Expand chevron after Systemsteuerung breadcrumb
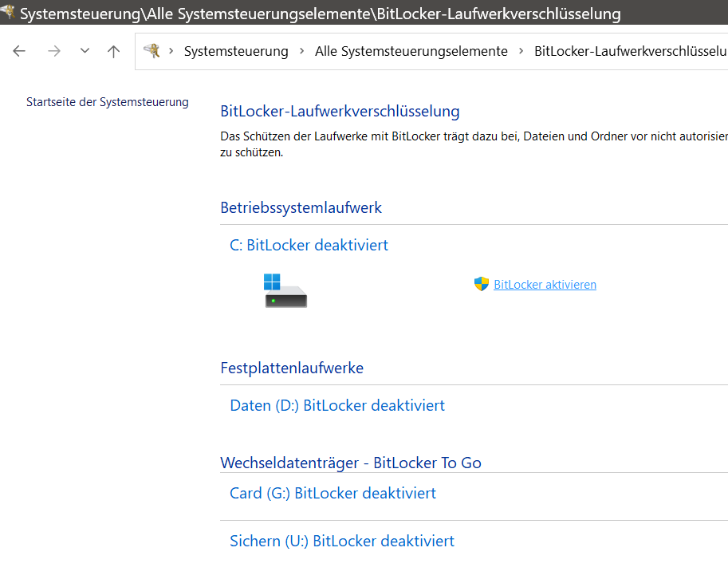Image resolution: width=728 pixels, height=587 pixels. click(x=301, y=51)
